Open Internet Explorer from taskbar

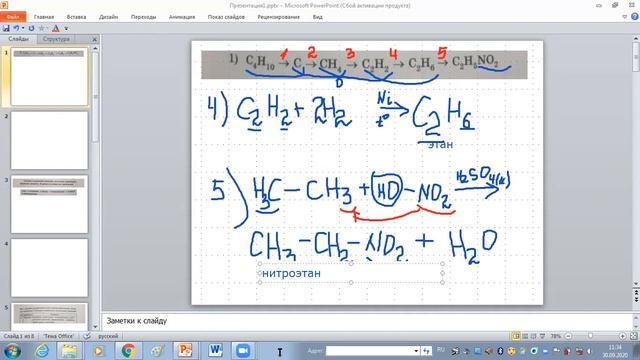coord(42,351)
